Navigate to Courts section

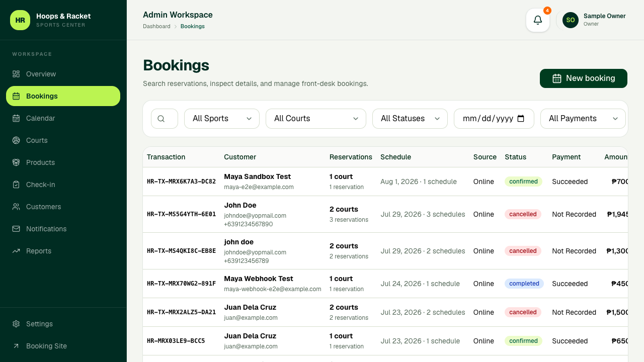(63, 140)
